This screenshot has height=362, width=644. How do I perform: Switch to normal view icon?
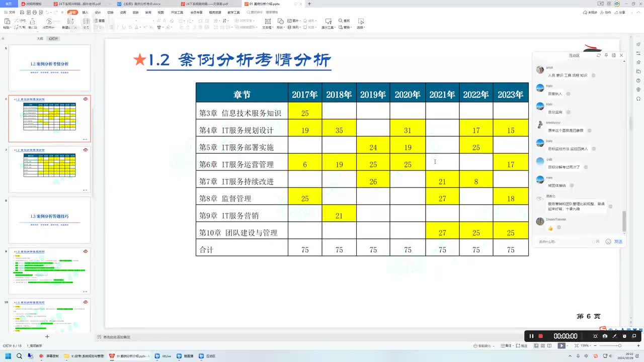click(536, 346)
